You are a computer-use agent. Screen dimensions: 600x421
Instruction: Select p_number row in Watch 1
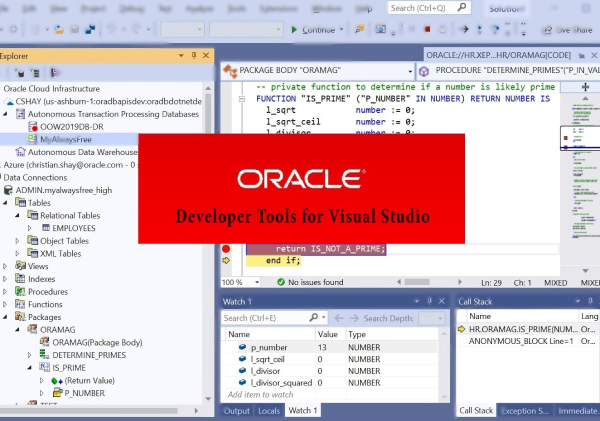pos(331,347)
